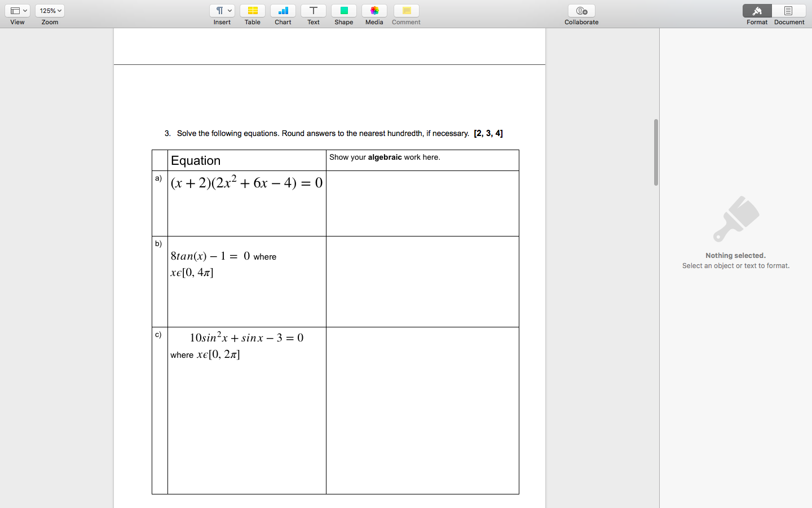Switch to the Document inspector tab

tap(789, 11)
